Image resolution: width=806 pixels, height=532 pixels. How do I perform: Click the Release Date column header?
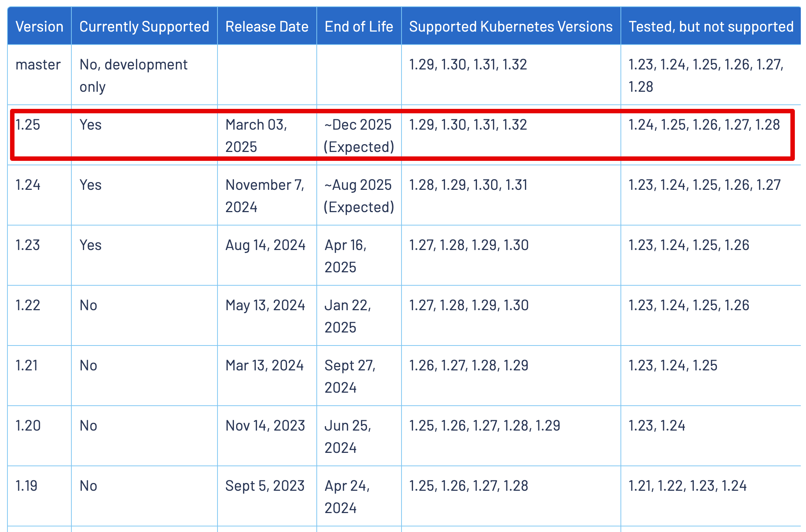pos(267,27)
